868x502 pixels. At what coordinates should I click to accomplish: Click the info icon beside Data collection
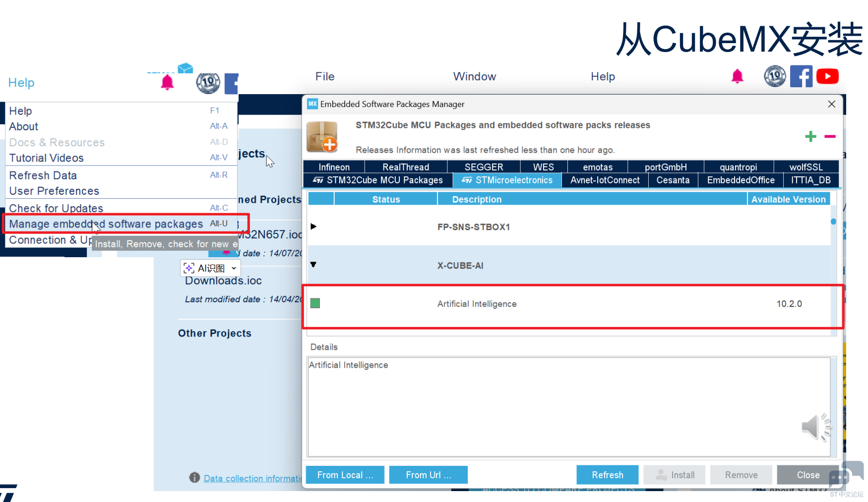click(x=194, y=477)
